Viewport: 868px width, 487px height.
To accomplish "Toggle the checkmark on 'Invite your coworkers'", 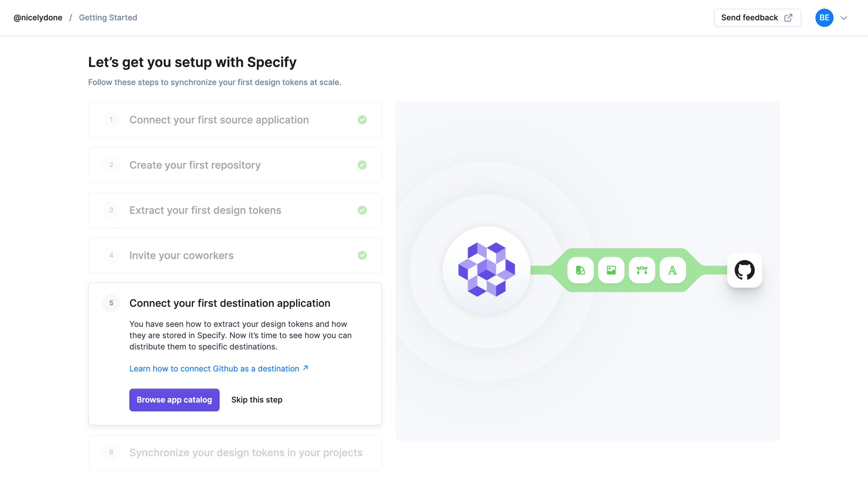I will [362, 255].
